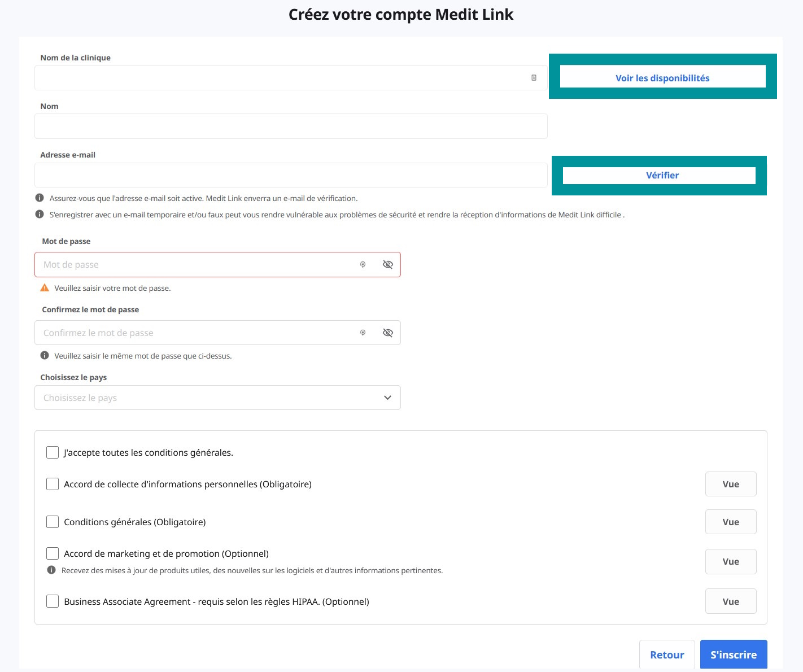This screenshot has height=672, width=803.
Task: Click the 'Voir les disponibilités' button
Action: (x=662, y=78)
